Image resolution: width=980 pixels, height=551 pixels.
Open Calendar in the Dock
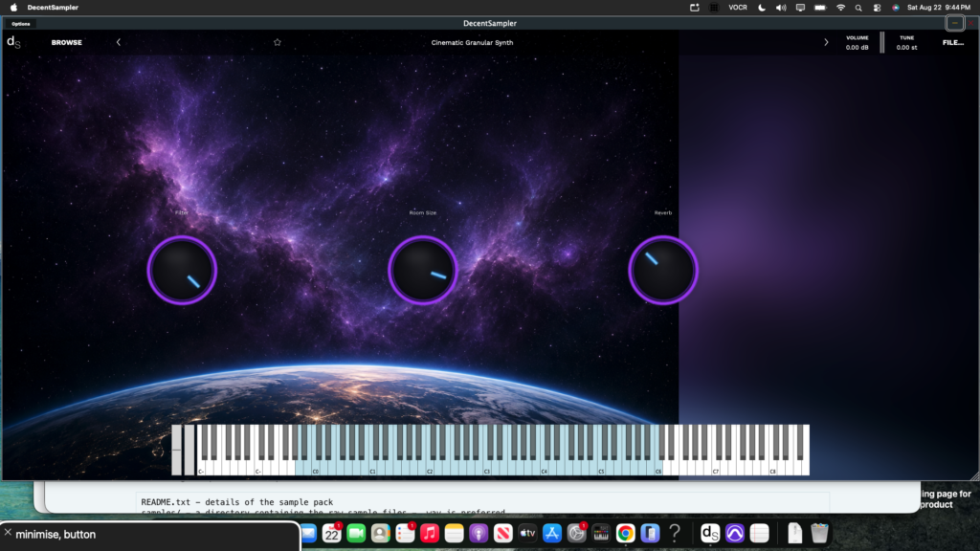331,533
